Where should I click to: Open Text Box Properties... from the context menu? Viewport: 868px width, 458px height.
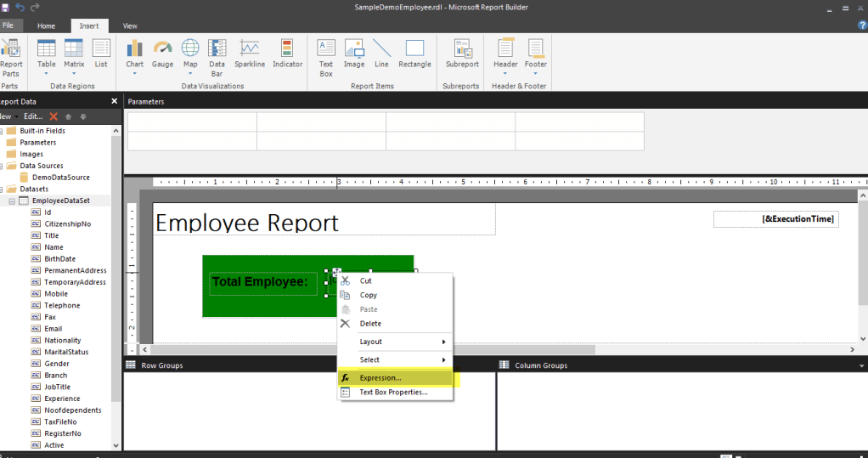point(393,392)
